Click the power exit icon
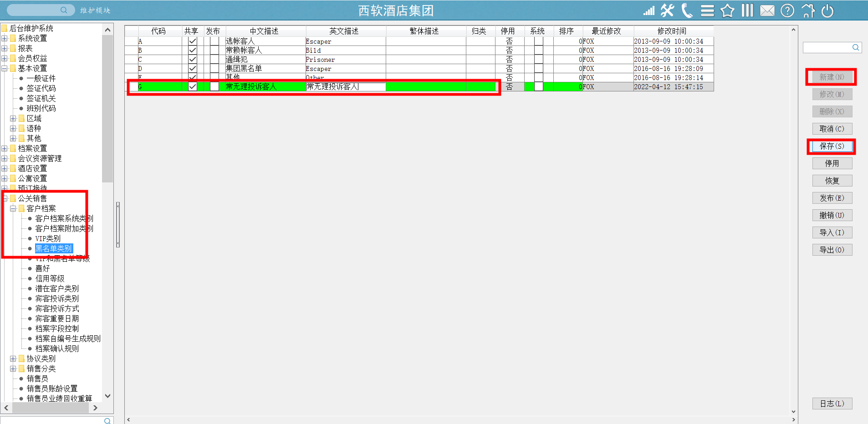The height and width of the screenshot is (424, 868). pyautogui.click(x=827, y=10)
